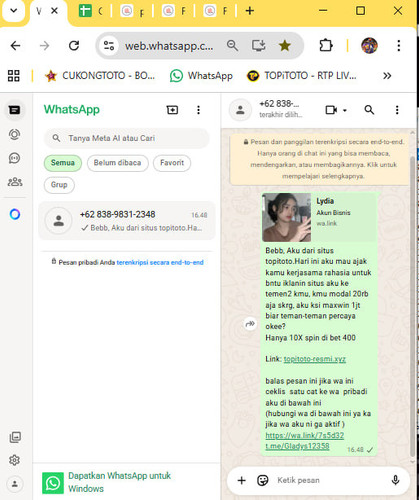Record voice message microphone icon
419x500 pixels.
click(395, 480)
